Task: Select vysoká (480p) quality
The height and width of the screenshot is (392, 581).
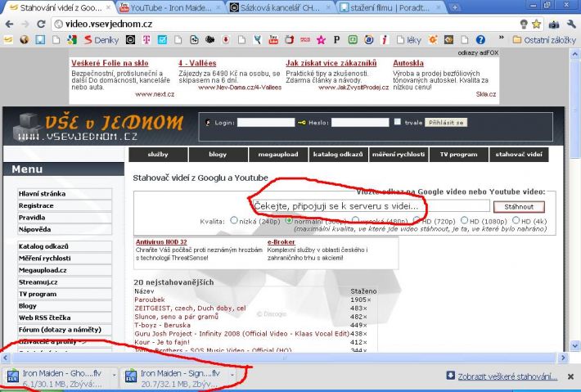Action: point(355,220)
